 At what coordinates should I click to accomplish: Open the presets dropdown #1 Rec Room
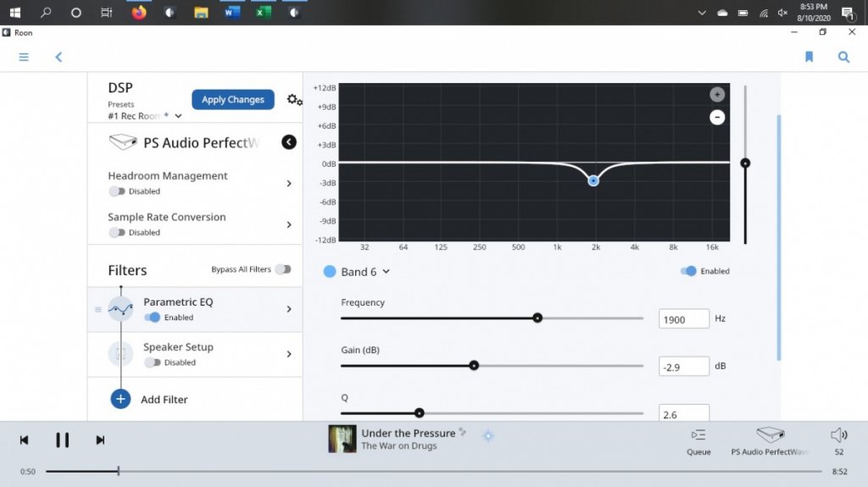(144, 116)
